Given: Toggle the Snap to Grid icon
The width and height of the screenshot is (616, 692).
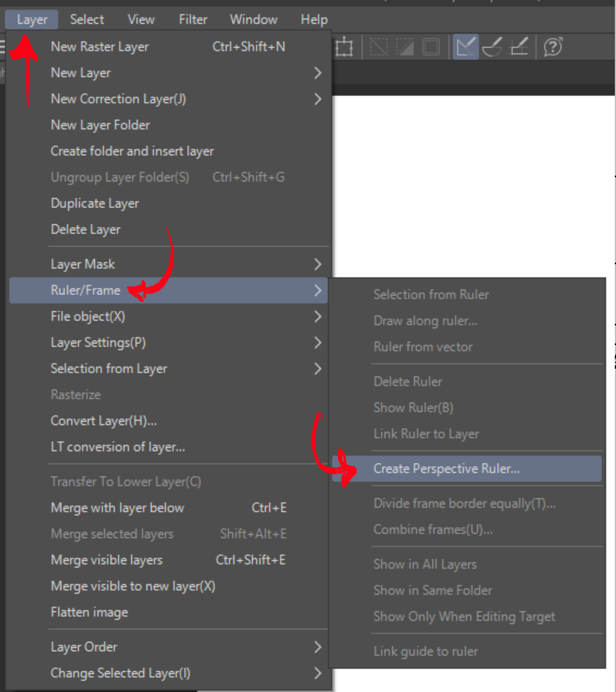Looking at the screenshot, I should point(519,47).
